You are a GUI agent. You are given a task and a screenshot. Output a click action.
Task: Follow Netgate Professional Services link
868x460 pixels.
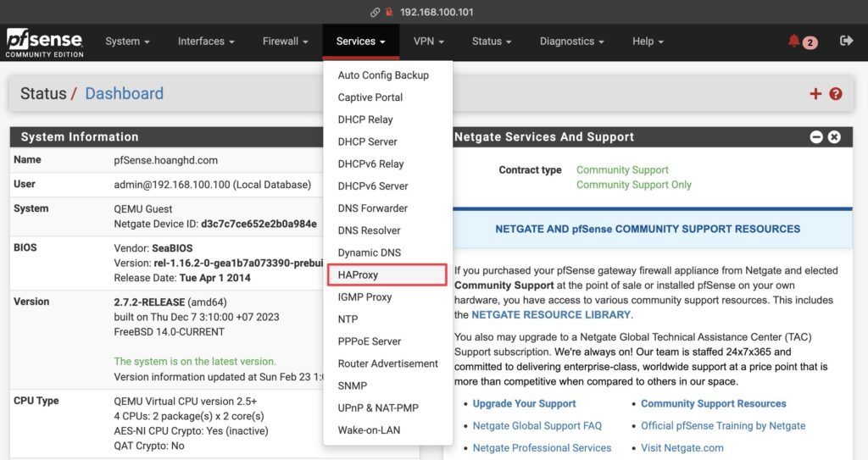(542, 448)
